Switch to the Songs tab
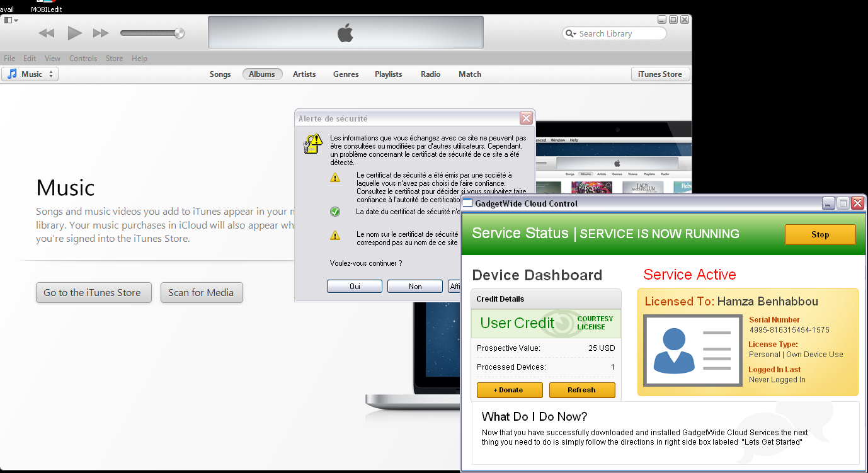This screenshot has height=473, width=868. point(220,74)
